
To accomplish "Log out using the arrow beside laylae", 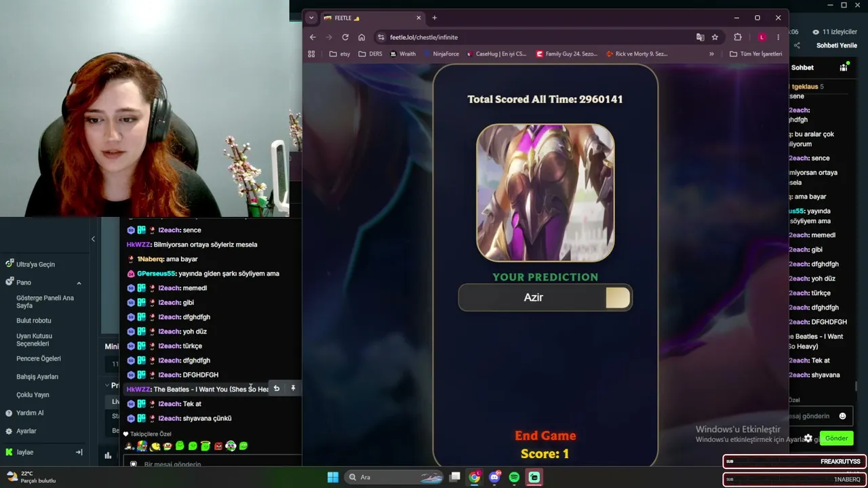I will pos(79,452).
